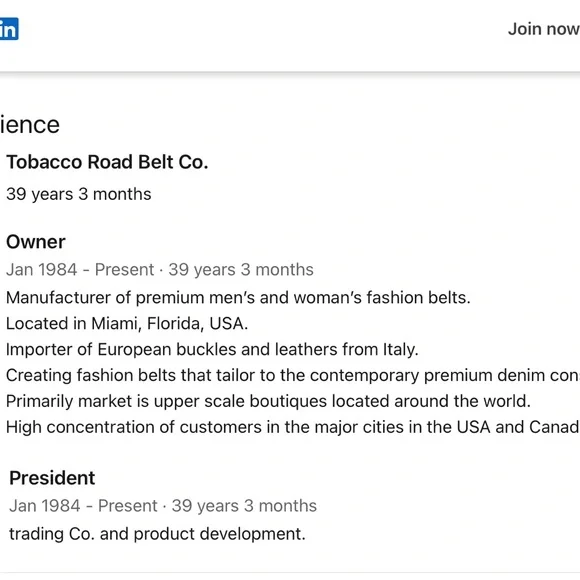Open the LinkedIn logo home icon

pyautogui.click(x=9, y=28)
